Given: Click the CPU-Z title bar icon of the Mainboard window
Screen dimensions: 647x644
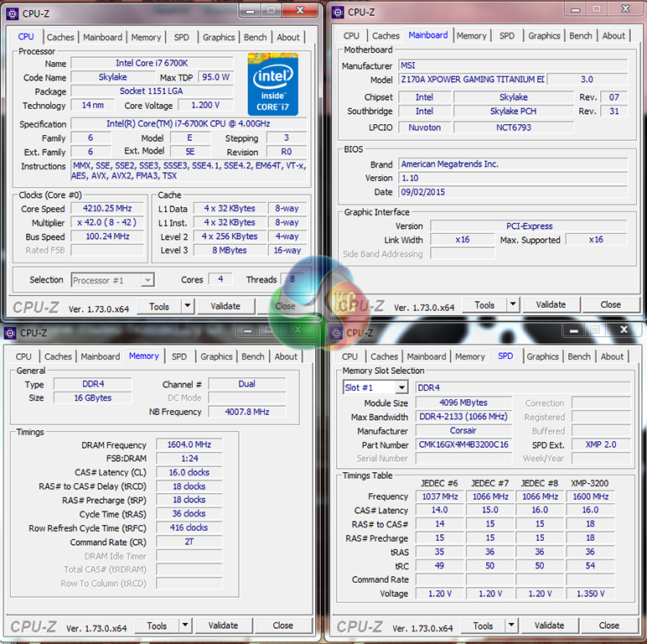Looking at the screenshot, I should (338, 12).
